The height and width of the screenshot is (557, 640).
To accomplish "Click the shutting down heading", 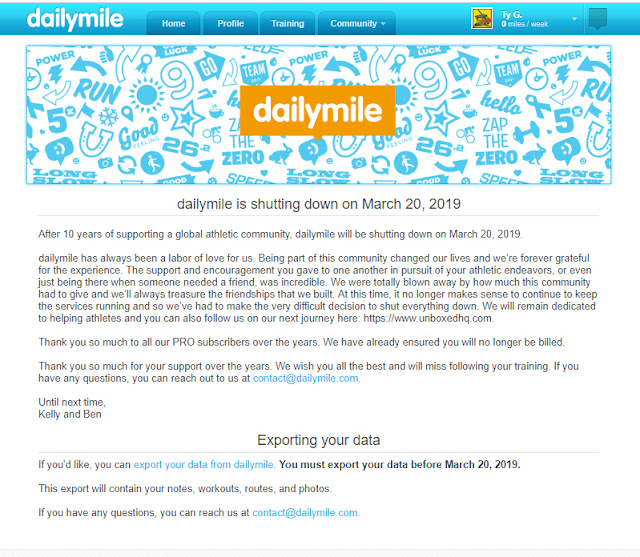I will click(319, 204).
